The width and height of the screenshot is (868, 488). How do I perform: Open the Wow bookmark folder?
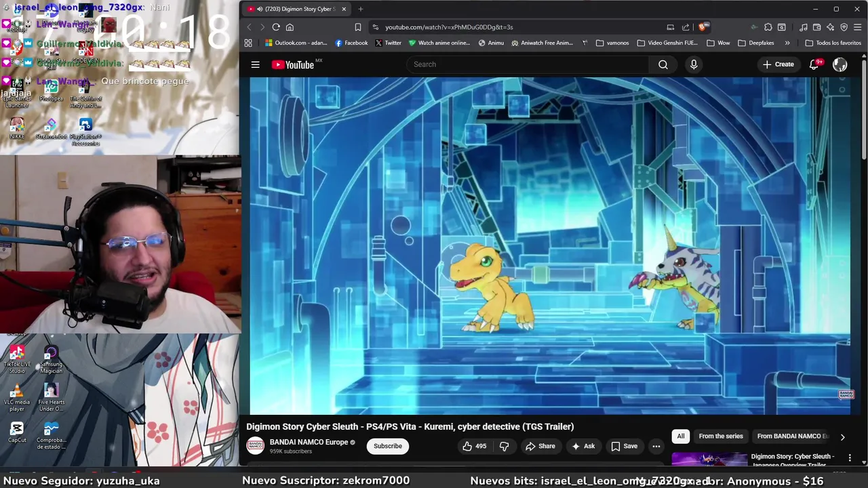718,43
